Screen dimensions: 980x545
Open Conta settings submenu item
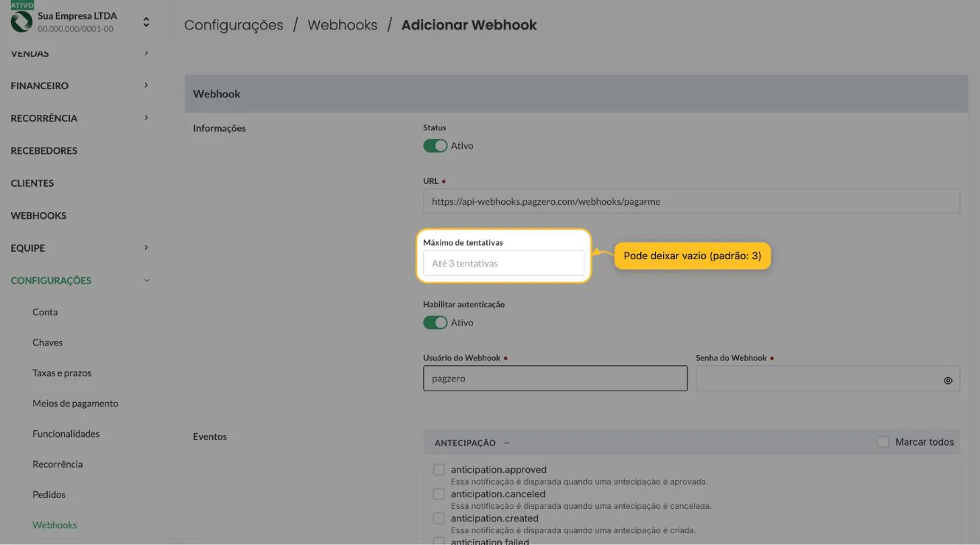pyautogui.click(x=45, y=312)
